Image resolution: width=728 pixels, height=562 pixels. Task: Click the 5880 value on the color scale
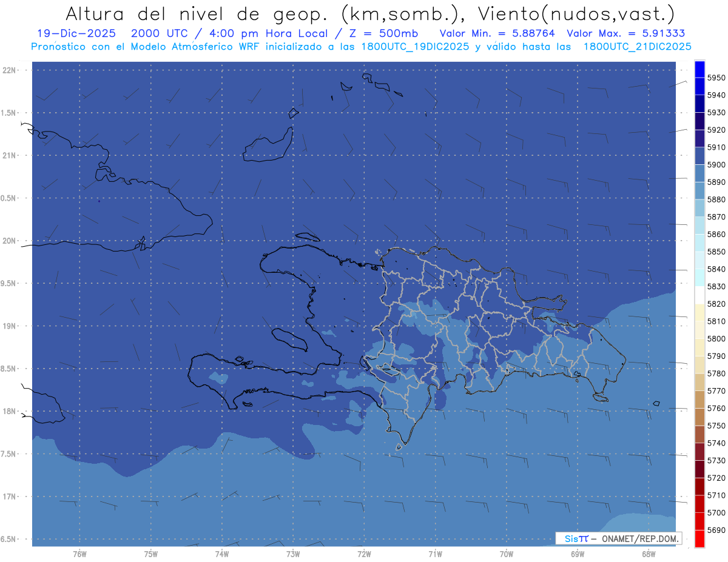tap(716, 199)
